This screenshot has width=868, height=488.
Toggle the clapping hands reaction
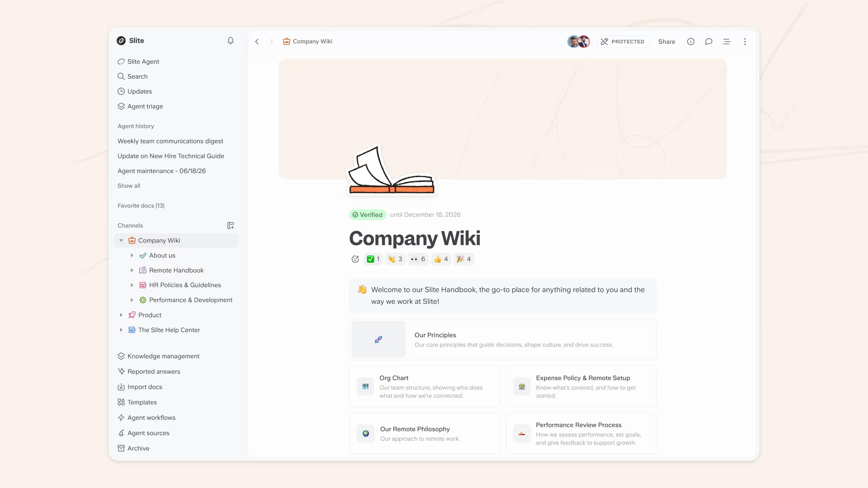pos(395,259)
